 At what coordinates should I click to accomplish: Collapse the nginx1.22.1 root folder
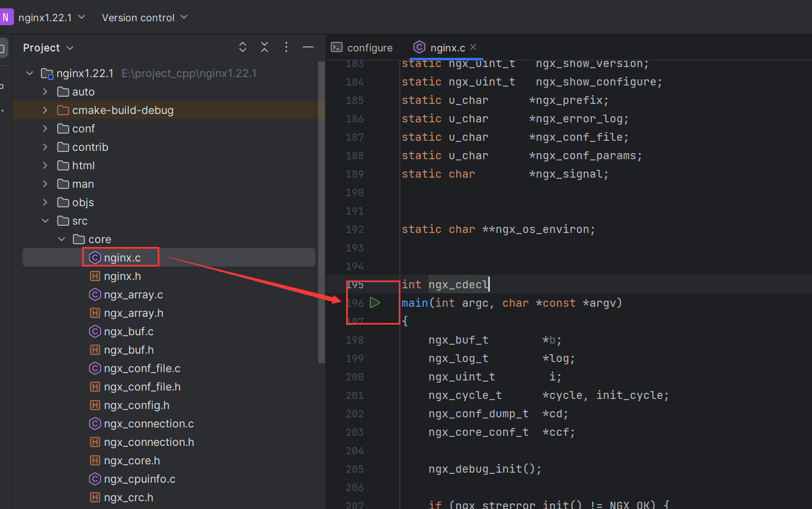click(x=30, y=73)
